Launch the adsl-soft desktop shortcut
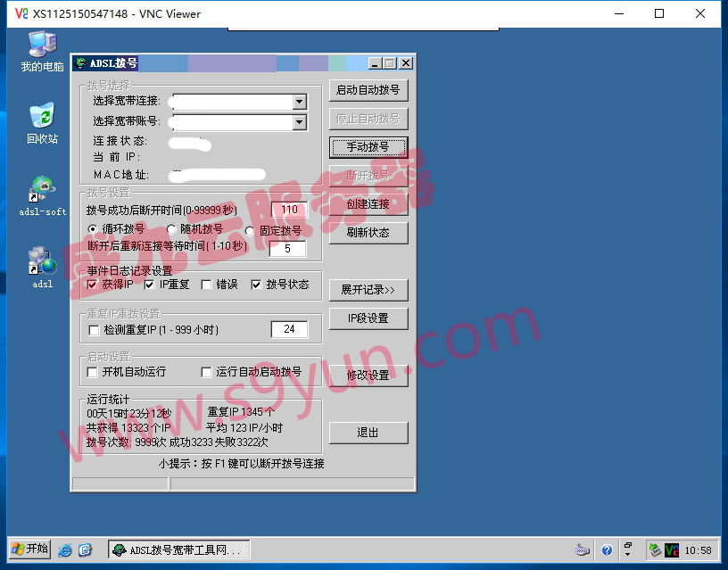 tap(42, 189)
